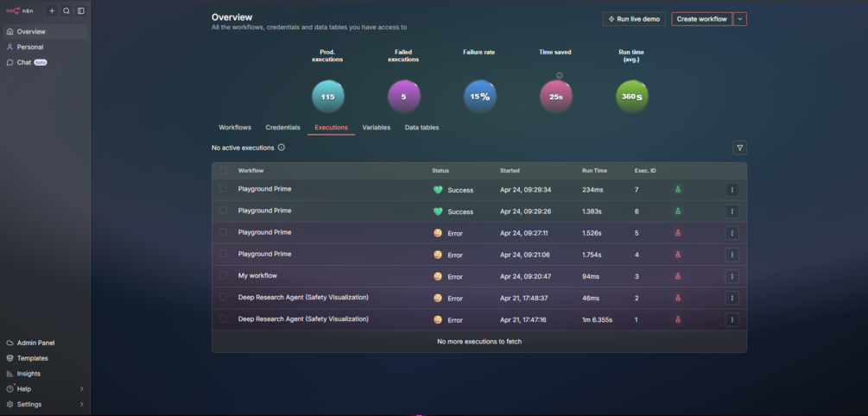Click the info icon above Time saved
This screenshot has width=868, height=416.
[x=559, y=75]
